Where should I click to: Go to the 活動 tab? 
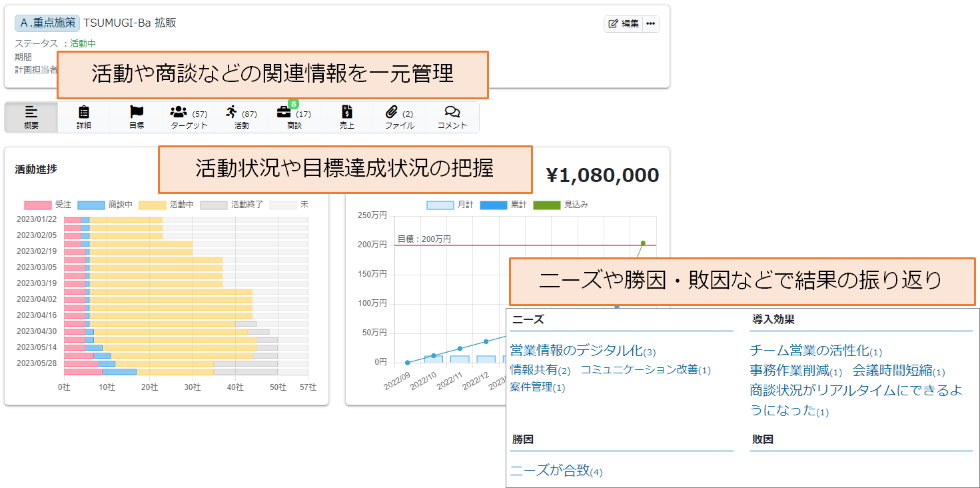pyautogui.click(x=241, y=117)
